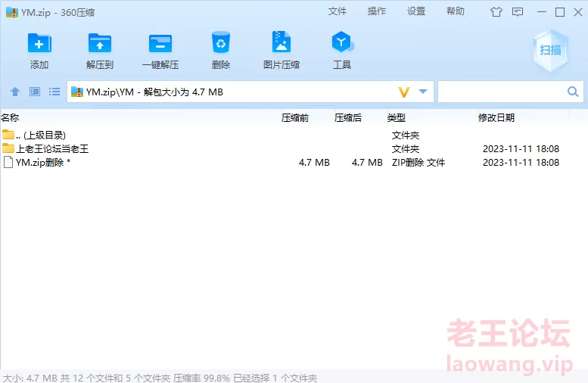Image resolution: width=588 pixels, height=383 pixels.
Task: Click 文件夹 type of 上老王论坛当老王 row
Action: (x=406, y=149)
